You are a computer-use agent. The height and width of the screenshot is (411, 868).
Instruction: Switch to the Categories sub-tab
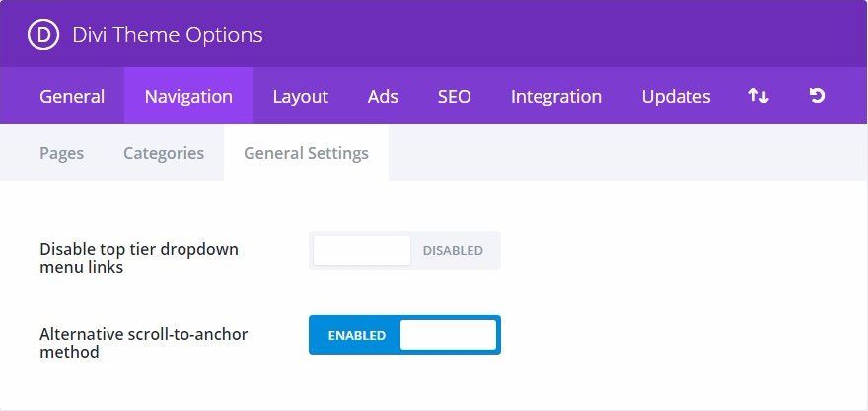pyautogui.click(x=164, y=153)
